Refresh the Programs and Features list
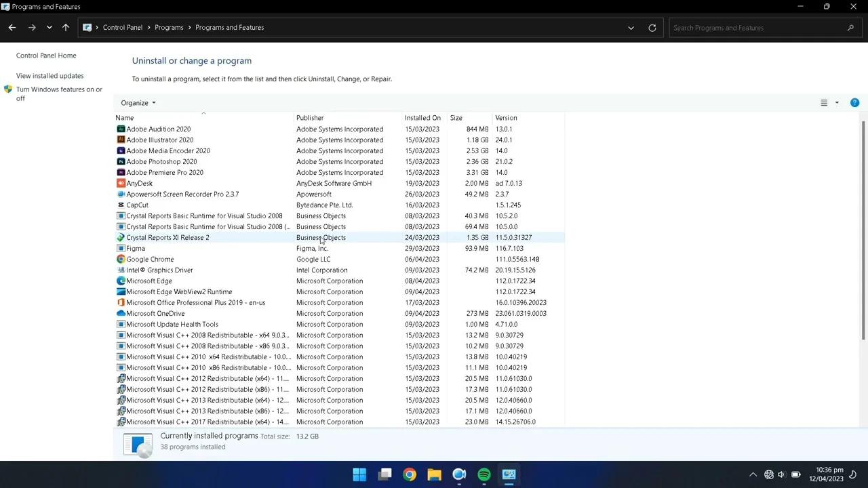868x488 pixels. 652,28
